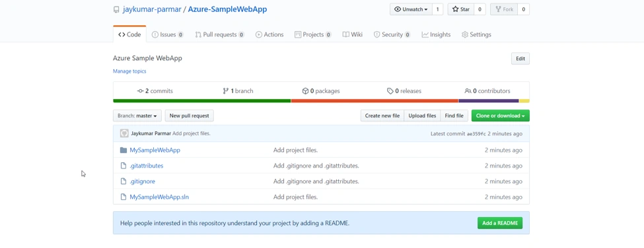Open the jaykumar-parmar owner profile link
This screenshot has width=644, height=248.
coord(152,9)
